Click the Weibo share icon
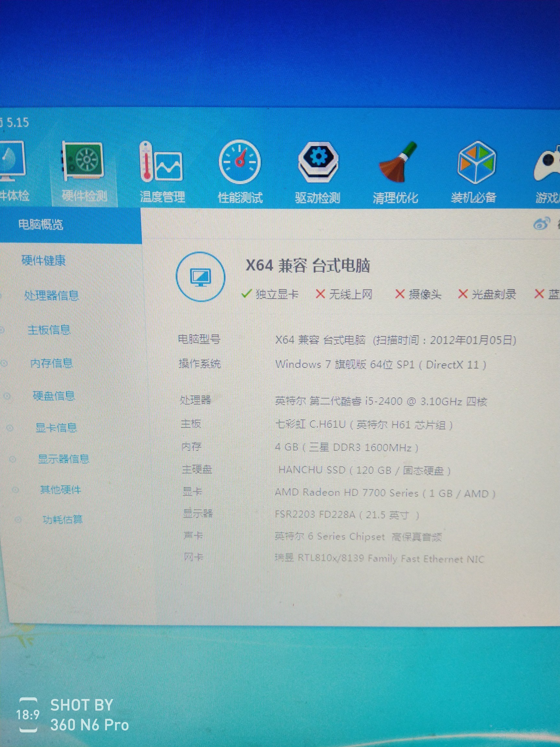The image size is (560, 747). click(541, 223)
